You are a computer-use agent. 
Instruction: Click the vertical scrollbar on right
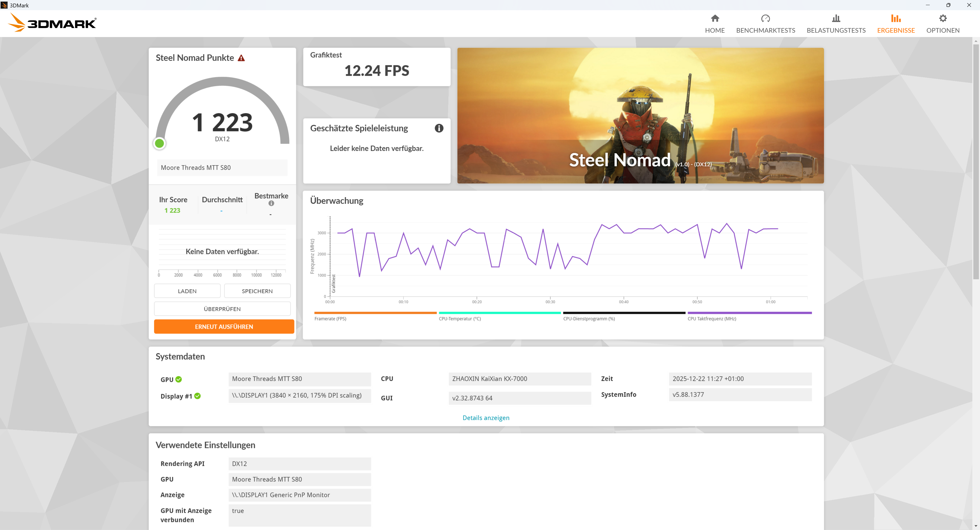pos(976,162)
